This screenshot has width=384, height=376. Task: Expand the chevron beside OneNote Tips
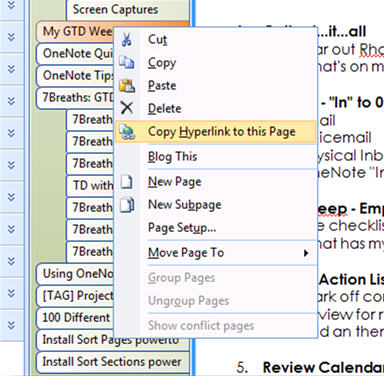[11, 69]
